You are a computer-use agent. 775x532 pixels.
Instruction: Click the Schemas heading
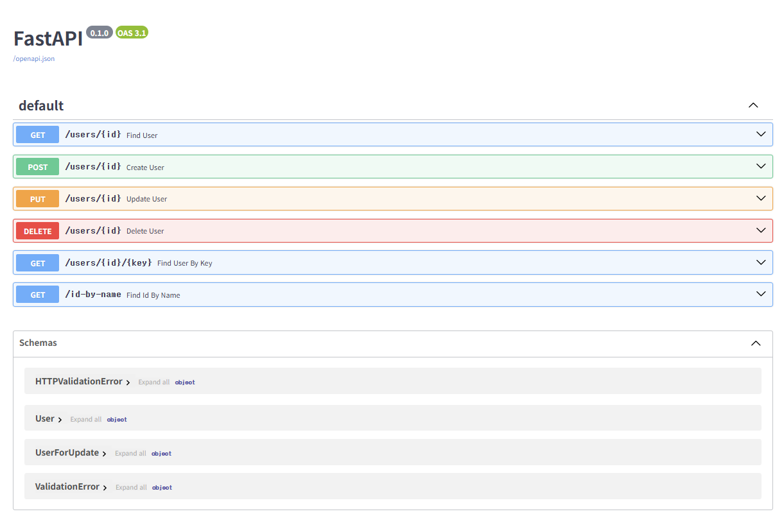(38, 343)
